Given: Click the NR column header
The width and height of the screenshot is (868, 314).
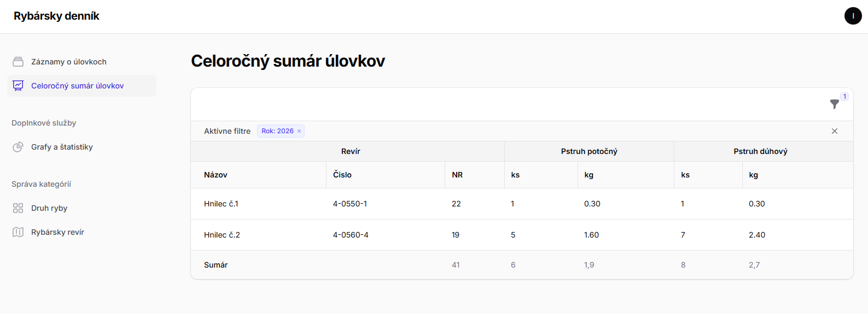Looking at the screenshot, I should [x=457, y=175].
